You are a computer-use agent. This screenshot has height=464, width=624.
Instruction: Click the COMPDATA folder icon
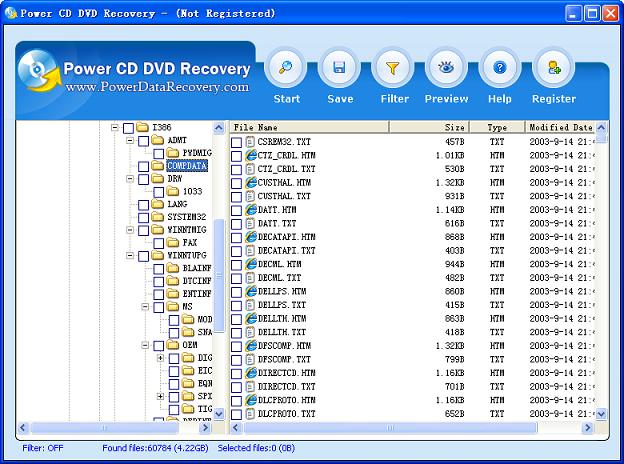[158, 166]
